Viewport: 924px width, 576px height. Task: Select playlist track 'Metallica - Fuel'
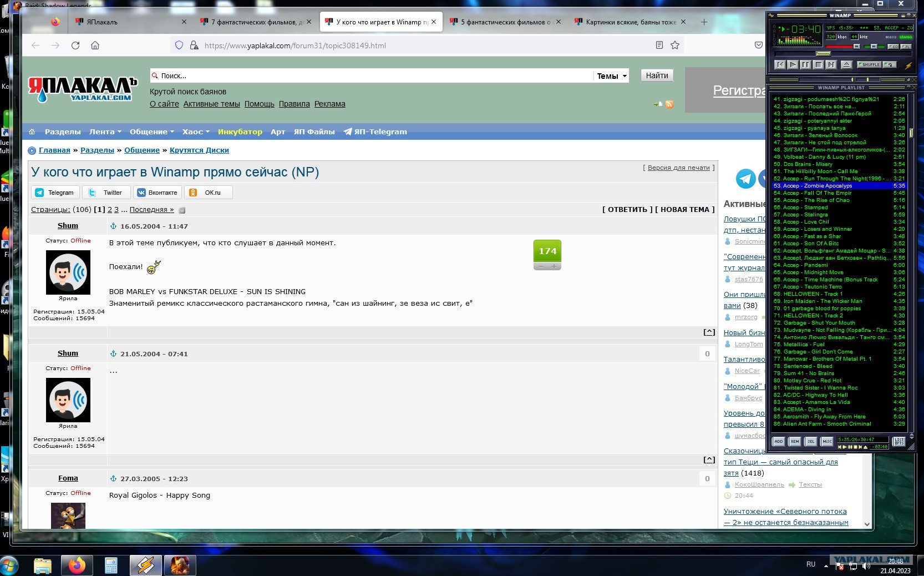pos(839,345)
